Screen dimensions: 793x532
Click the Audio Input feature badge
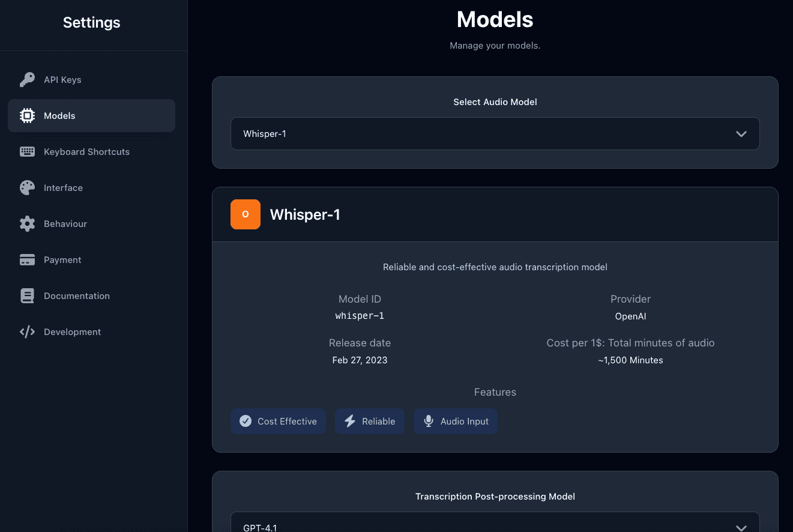click(456, 422)
